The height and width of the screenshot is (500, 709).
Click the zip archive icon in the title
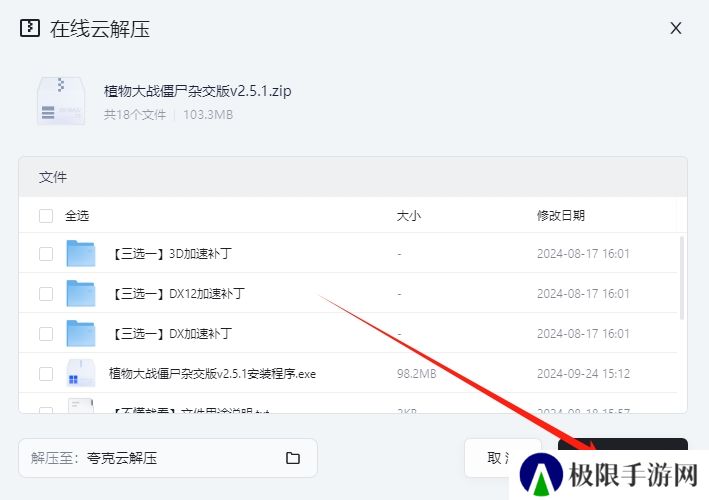30,28
